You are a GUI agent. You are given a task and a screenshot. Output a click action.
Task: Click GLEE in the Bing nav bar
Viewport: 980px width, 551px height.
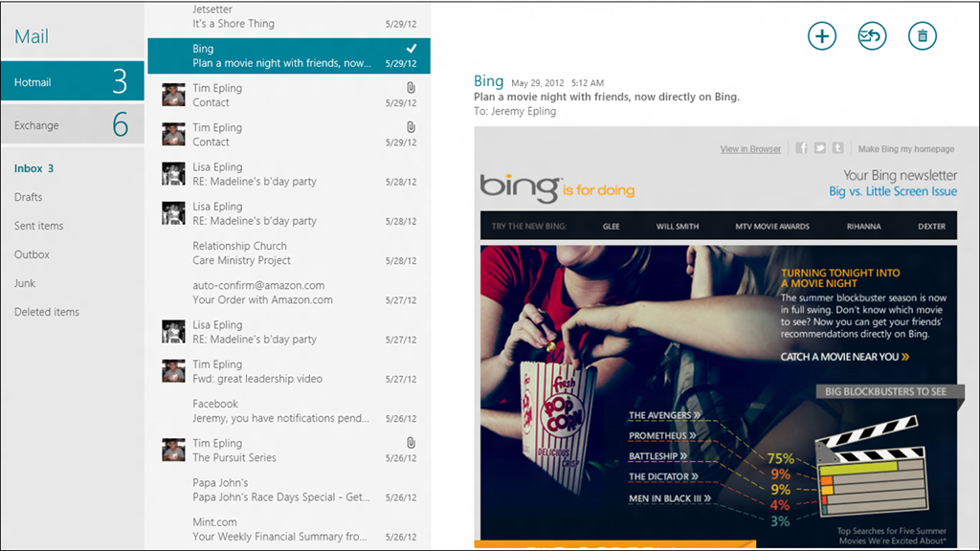point(612,227)
